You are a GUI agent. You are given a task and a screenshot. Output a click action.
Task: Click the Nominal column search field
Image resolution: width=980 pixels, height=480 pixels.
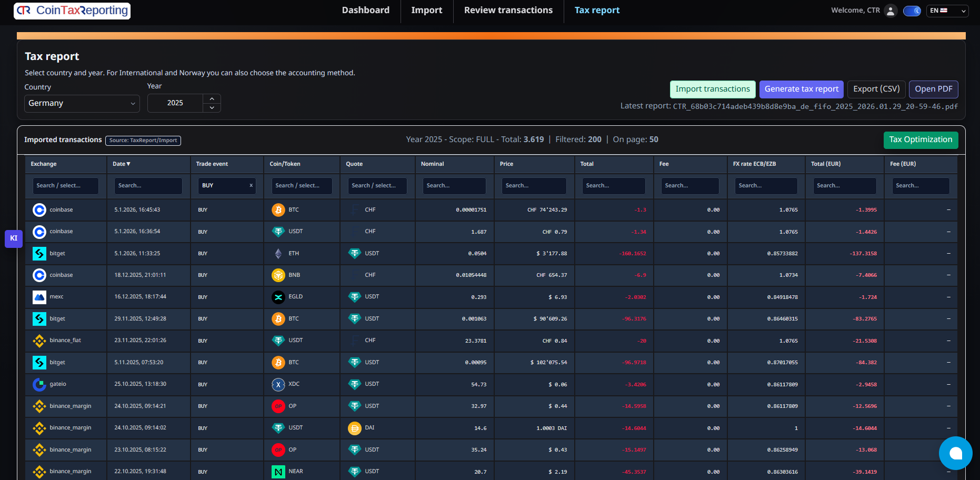454,186
